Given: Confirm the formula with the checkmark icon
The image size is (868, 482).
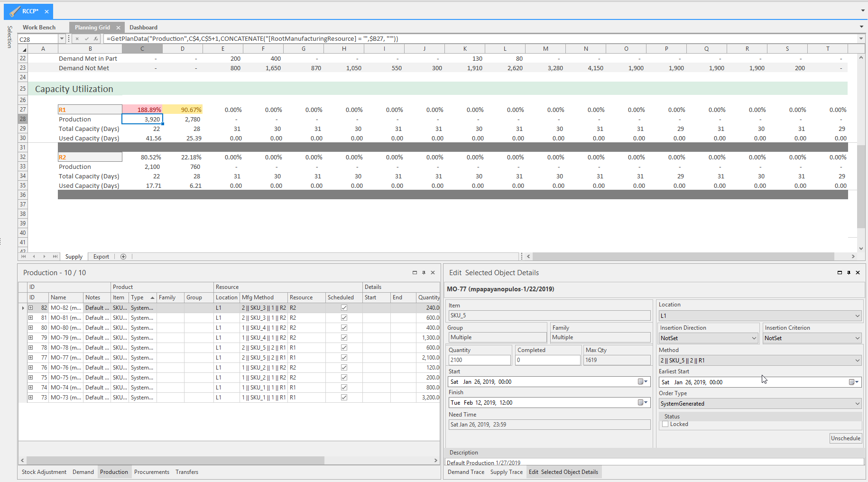Looking at the screenshot, I should [x=86, y=39].
